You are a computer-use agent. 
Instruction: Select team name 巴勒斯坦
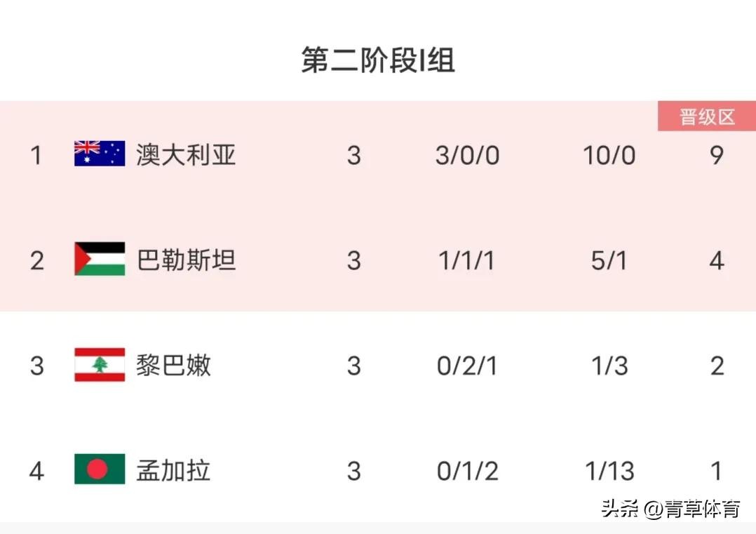[186, 260]
